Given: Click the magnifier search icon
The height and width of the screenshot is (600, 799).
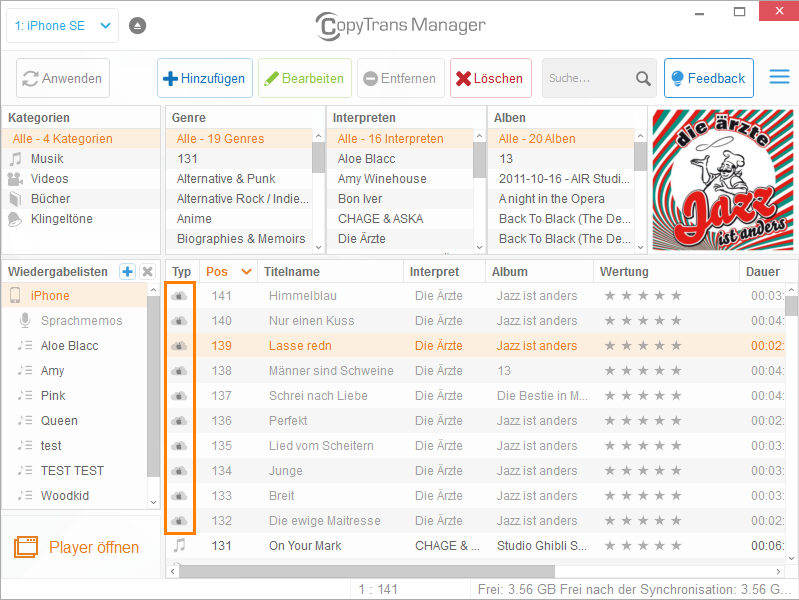Looking at the screenshot, I should pos(643,79).
